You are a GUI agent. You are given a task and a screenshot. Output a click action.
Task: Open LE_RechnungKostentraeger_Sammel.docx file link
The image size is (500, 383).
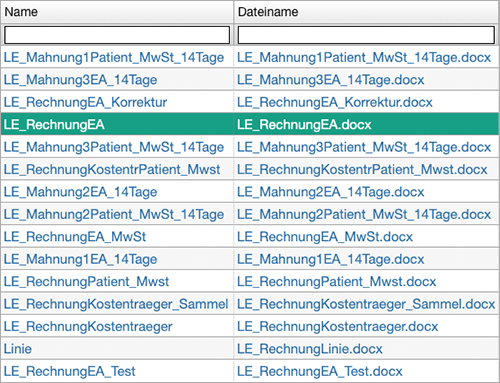tap(366, 304)
